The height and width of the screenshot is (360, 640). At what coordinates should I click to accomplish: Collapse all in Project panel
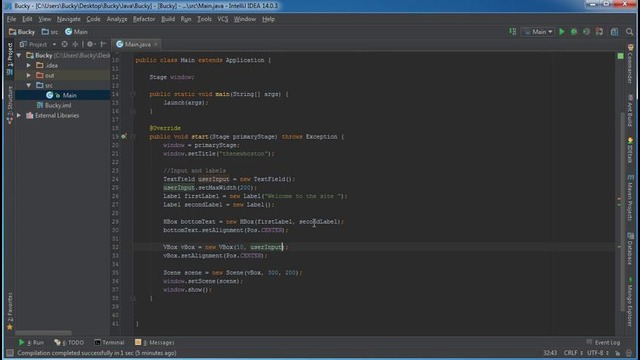tap(75, 44)
